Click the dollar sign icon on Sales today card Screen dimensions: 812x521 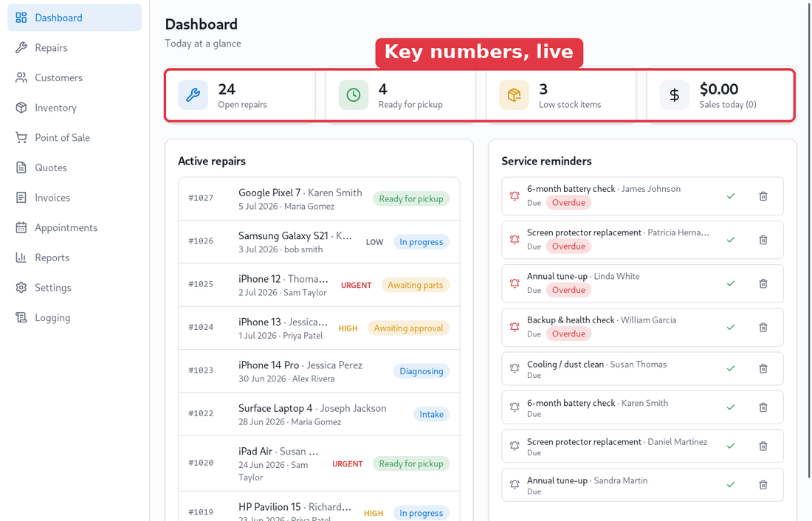coord(674,95)
